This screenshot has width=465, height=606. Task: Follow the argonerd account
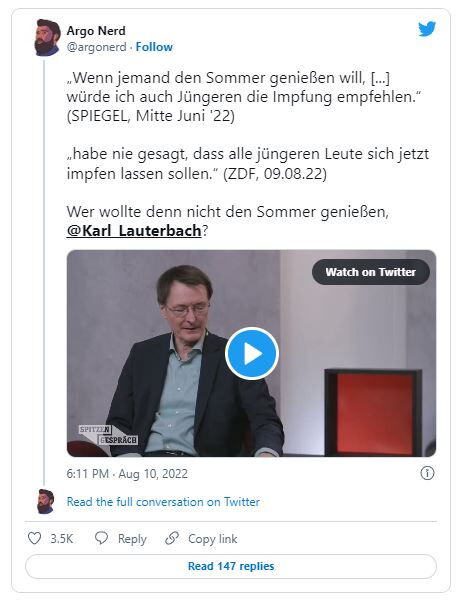coord(154,47)
